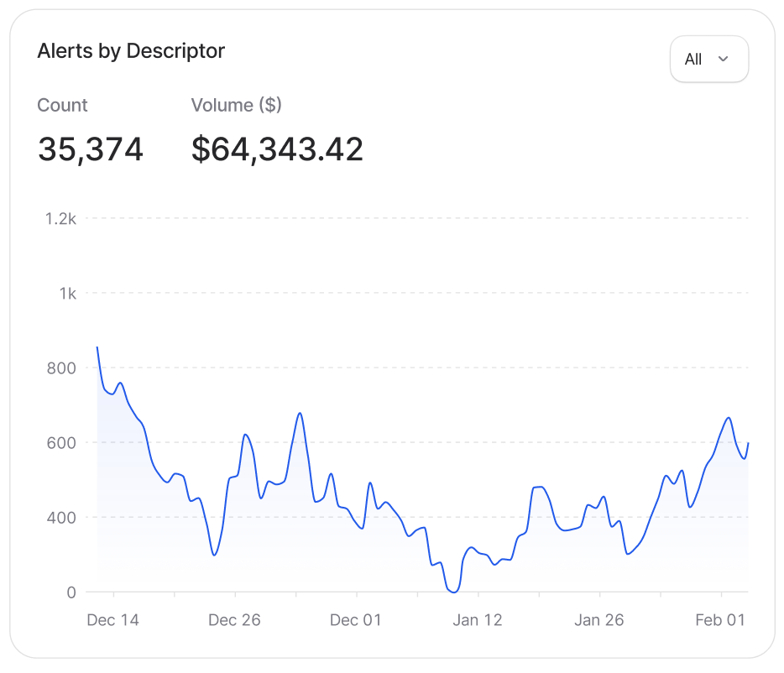The image size is (784, 673).
Task: Click the $64,343.42 volume value
Action: coord(277,149)
